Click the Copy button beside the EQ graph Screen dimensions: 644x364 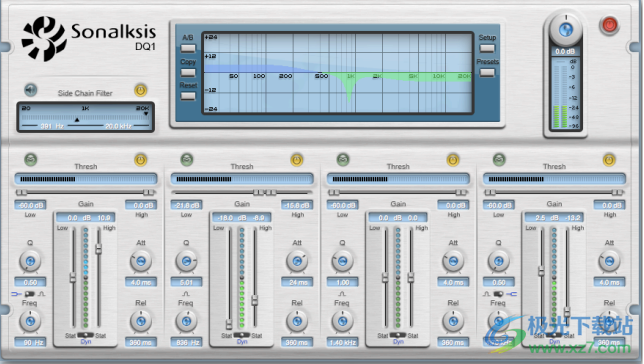[x=188, y=73]
